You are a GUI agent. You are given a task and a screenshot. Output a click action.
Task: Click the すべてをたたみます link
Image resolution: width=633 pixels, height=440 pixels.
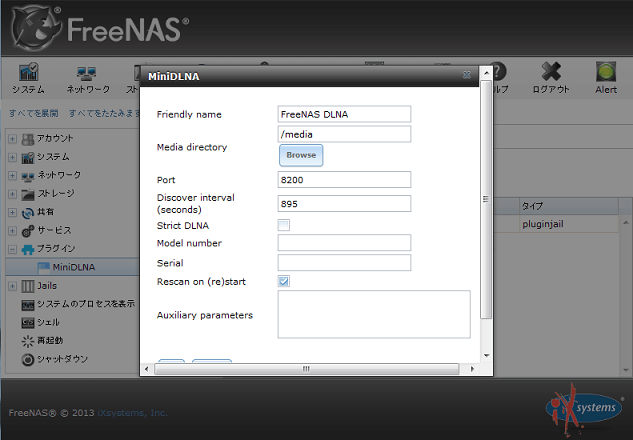[104, 113]
